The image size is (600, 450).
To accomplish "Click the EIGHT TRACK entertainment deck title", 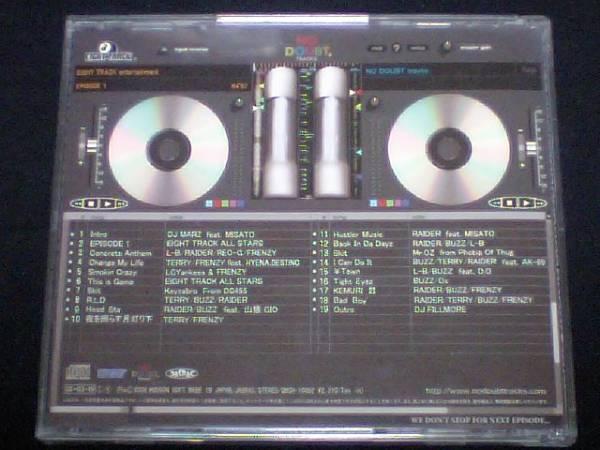I will [x=117, y=72].
